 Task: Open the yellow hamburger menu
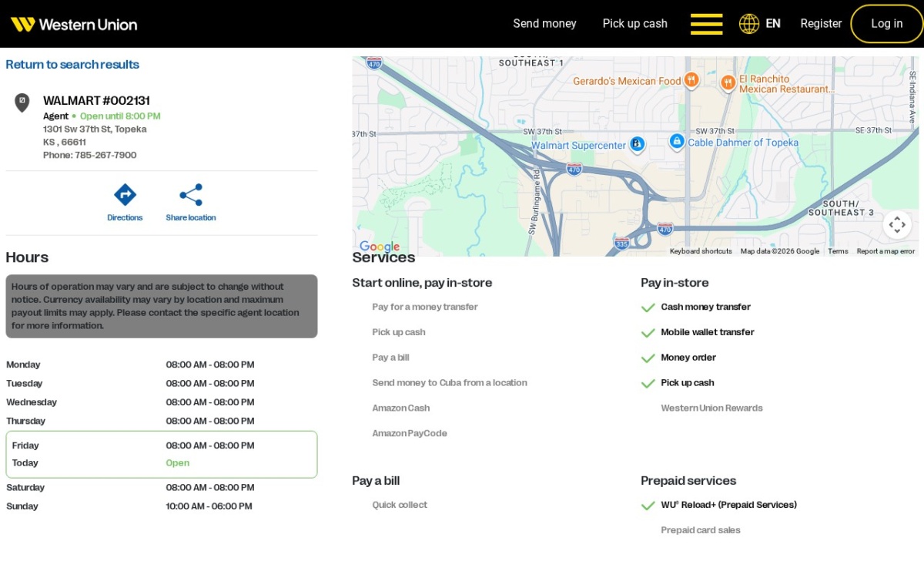(x=706, y=24)
